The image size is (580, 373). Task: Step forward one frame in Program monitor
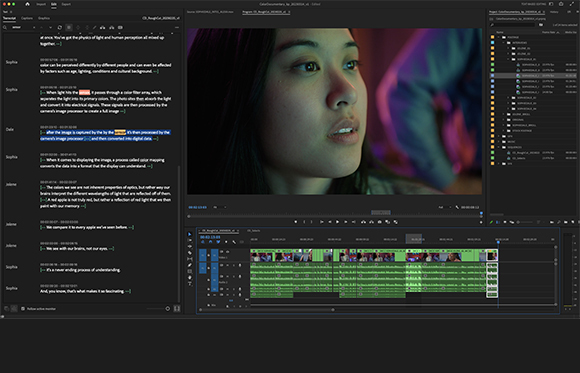pyautogui.click(x=345, y=222)
